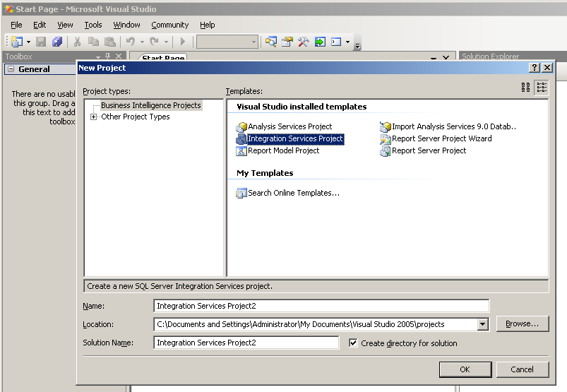
Task: Click the Command Window toolbar icon
Action: click(336, 42)
